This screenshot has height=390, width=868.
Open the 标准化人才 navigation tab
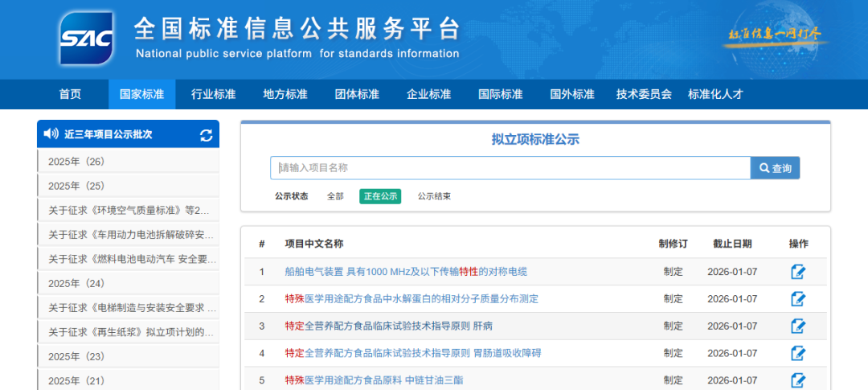[715, 94]
